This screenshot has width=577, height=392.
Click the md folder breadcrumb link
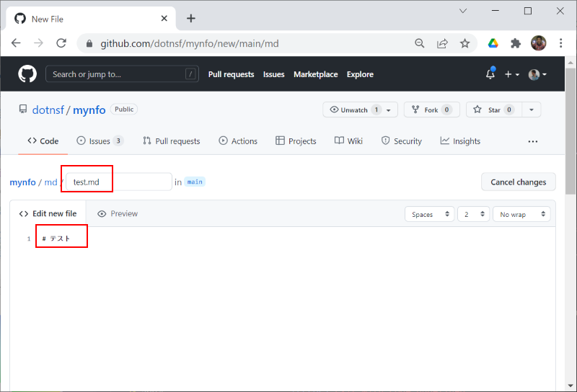(50, 182)
